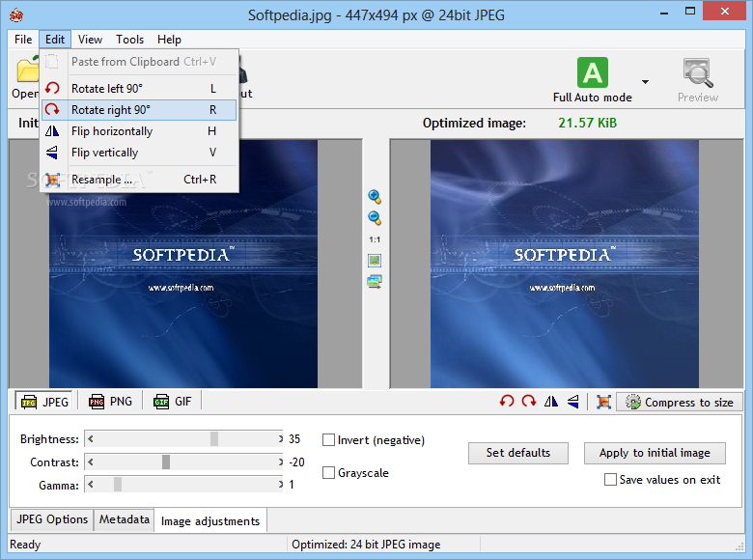The width and height of the screenshot is (753, 560).
Task: Click Contrast slider right arrow
Action: click(x=281, y=462)
